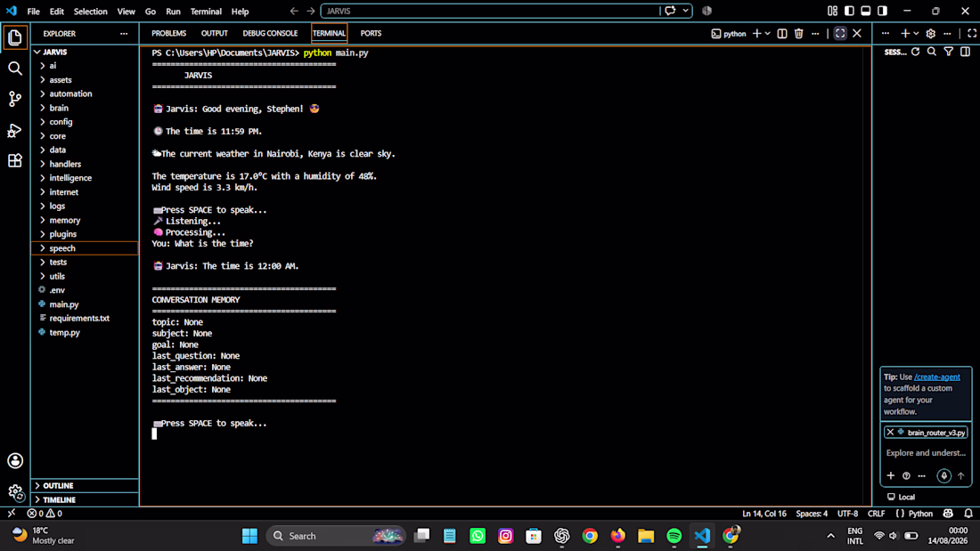Open chat settings gear
The width and height of the screenshot is (980, 551).
pyautogui.click(x=931, y=34)
